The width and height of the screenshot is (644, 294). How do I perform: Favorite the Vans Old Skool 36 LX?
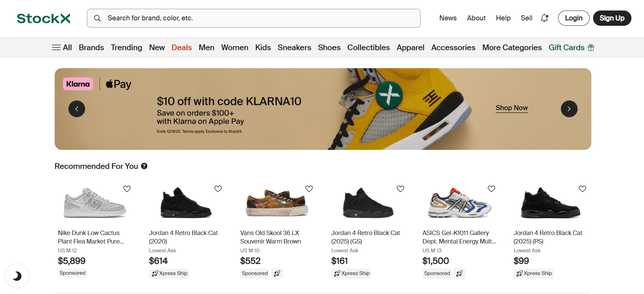[309, 189]
